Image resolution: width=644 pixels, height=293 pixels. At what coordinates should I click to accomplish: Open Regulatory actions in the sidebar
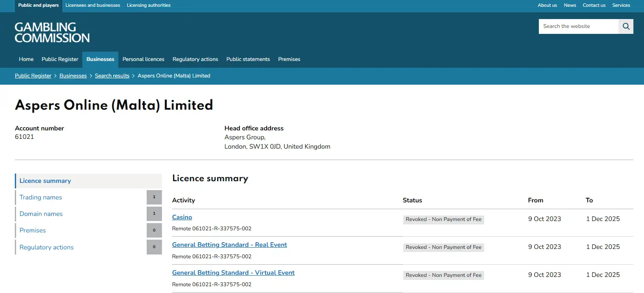coord(47,247)
